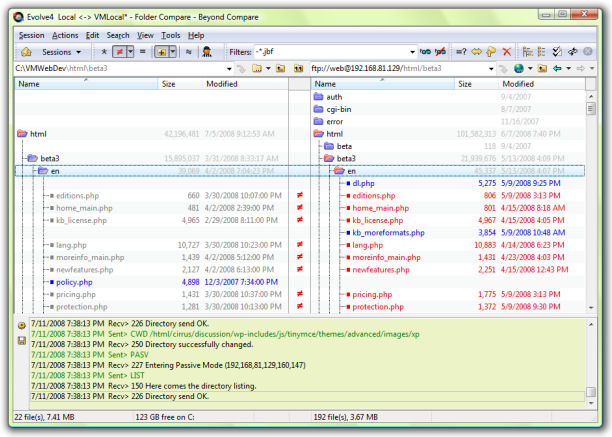
Task: Select kb_moreformats.php in the right pane
Action: [x=388, y=232]
